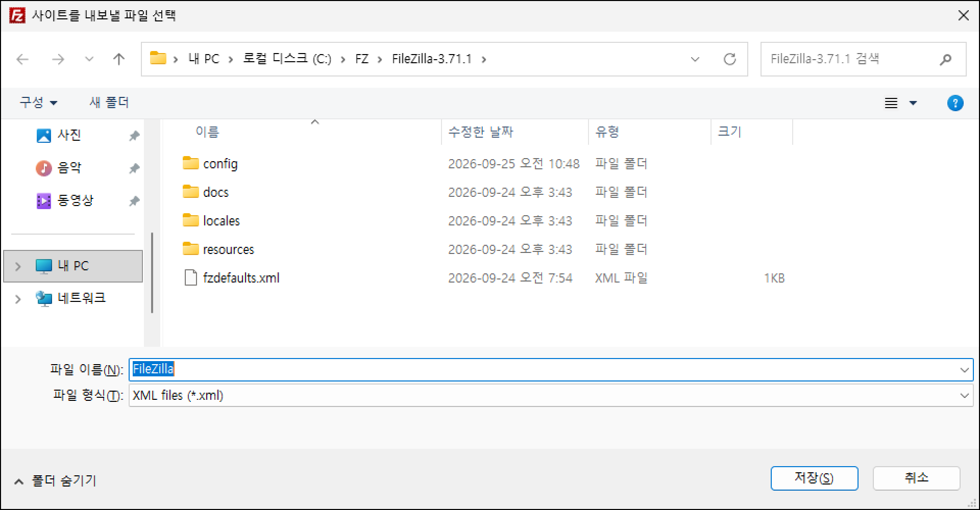Image resolution: width=980 pixels, height=510 pixels.
Task: Select the 내 PC breadcrumb segment
Action: (x=204, y=59)
